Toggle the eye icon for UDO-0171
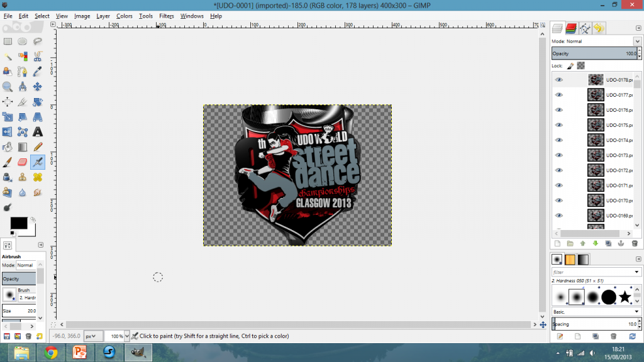This screenshot has width=644, height=362. [559, 185]
